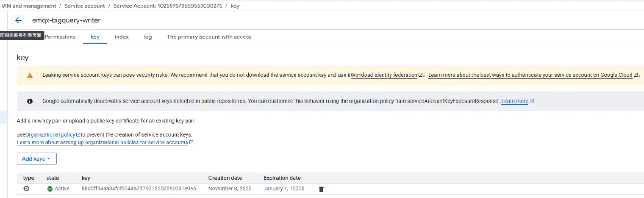644x198 pixels.
Task: Open the index tab
Action: (x=122, y=37)
